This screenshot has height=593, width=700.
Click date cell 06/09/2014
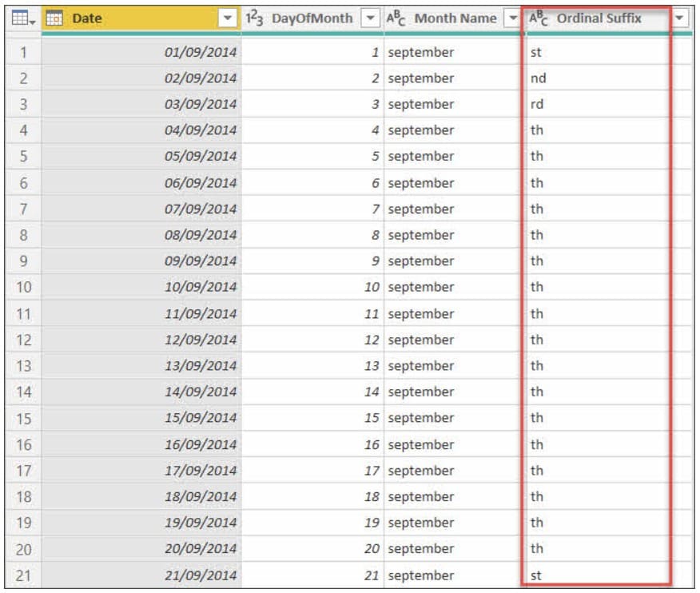click(x=141, y=183)
